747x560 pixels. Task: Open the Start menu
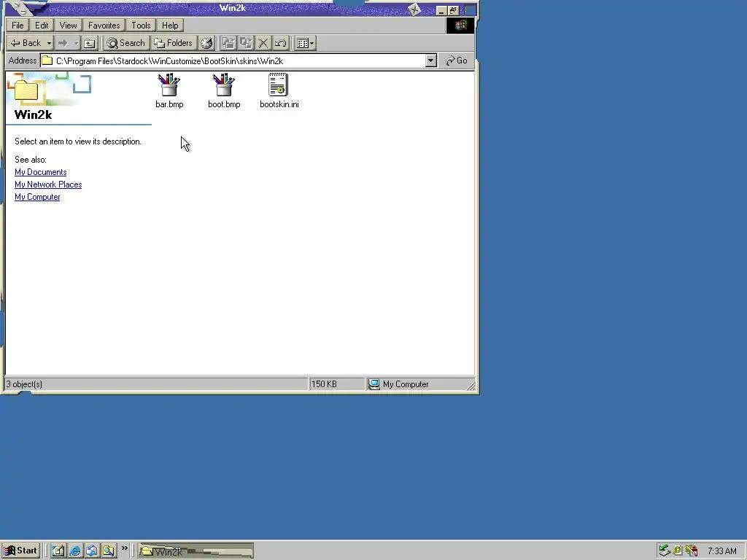coord(20,551)
